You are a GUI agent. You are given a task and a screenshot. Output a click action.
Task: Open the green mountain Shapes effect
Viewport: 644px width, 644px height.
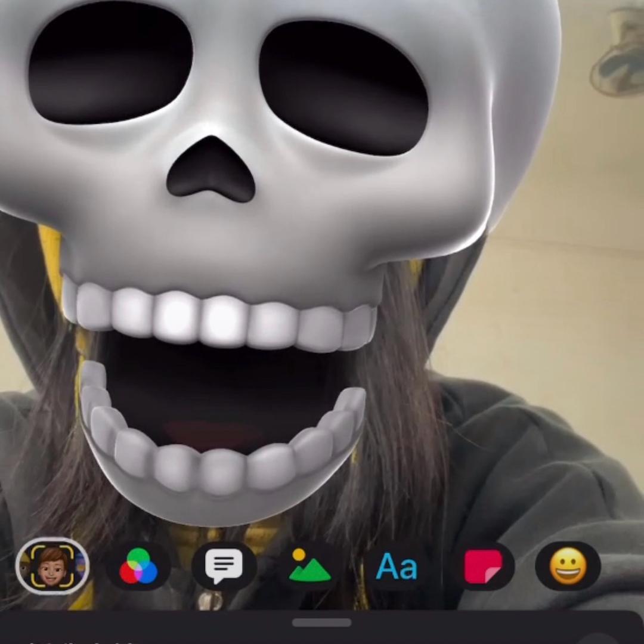pyautogui.click(x=309, y=565)
